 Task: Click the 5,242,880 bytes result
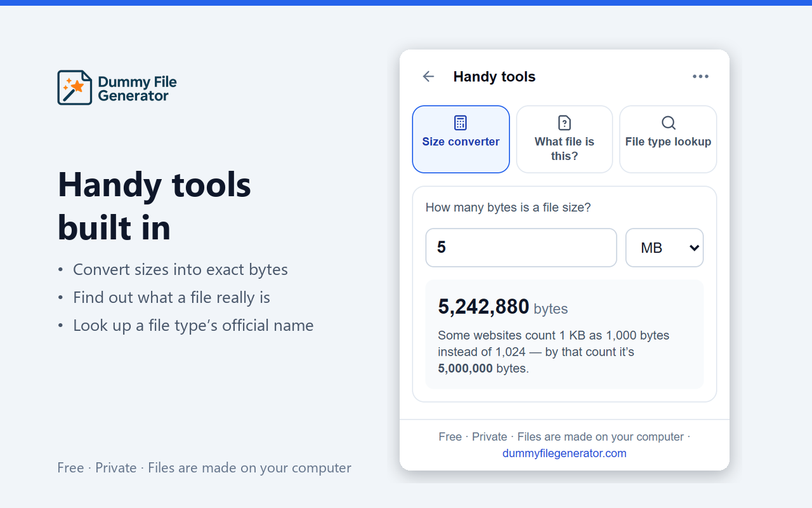[x=503, y=307]
